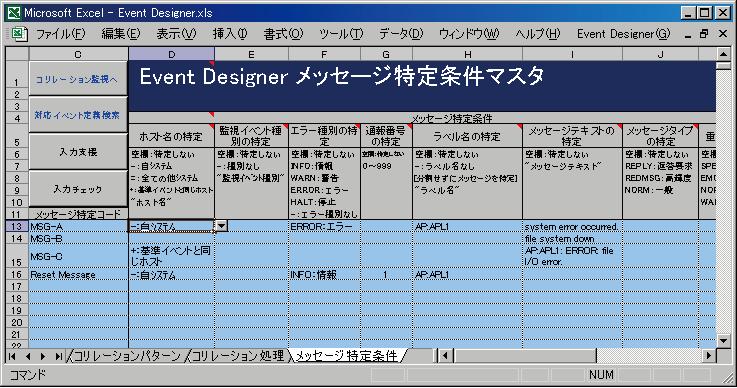
Task: Click the Excel workbook icon in menu bar
Action: (18, 34)
